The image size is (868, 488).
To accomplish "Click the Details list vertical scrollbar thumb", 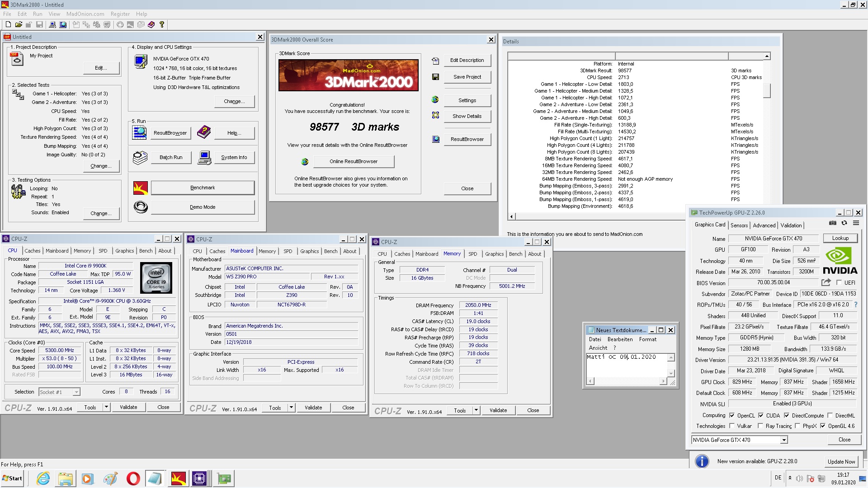I will (x=767, y=90).
